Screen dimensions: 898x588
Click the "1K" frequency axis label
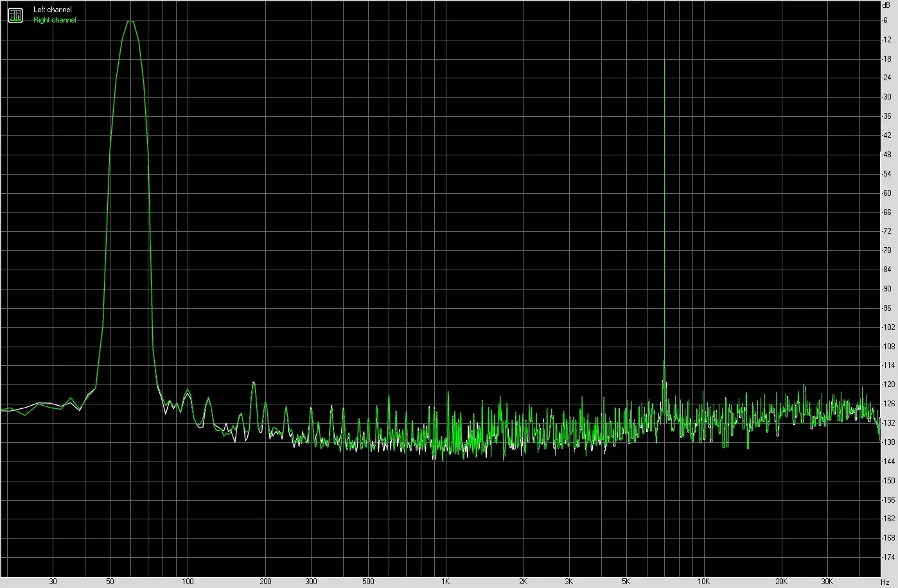point(445,582)
